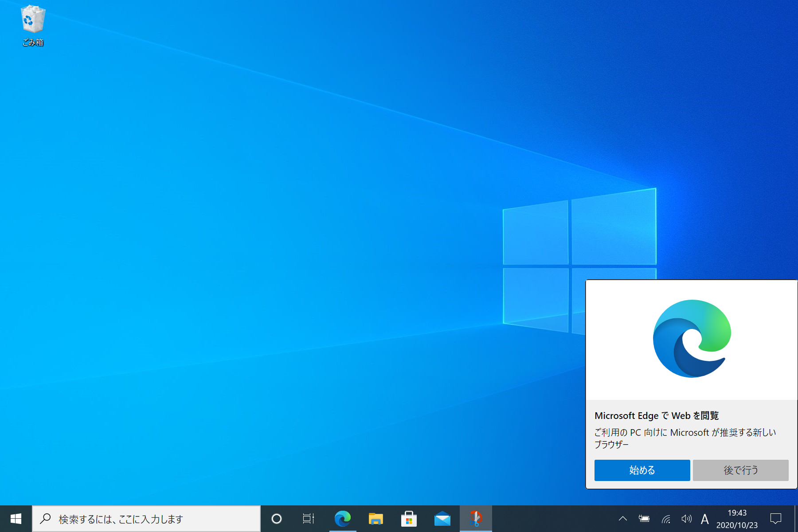Open the volume control icon
Screen dimensions: 798x532
point(687,518)
